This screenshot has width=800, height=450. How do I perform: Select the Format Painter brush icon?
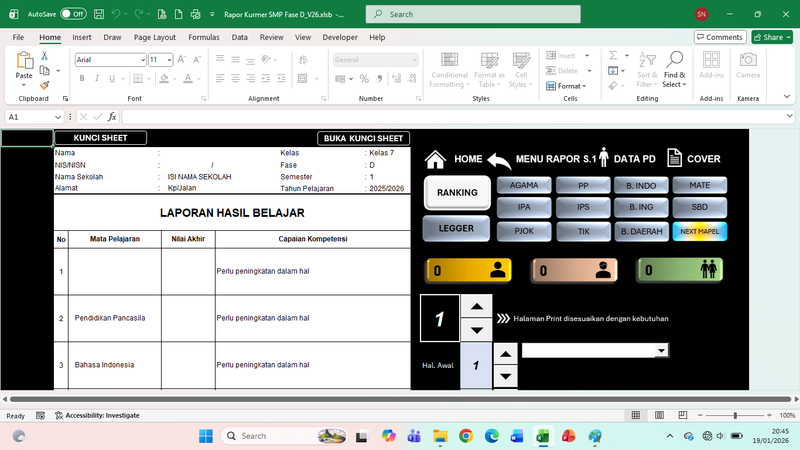point(44,86)
